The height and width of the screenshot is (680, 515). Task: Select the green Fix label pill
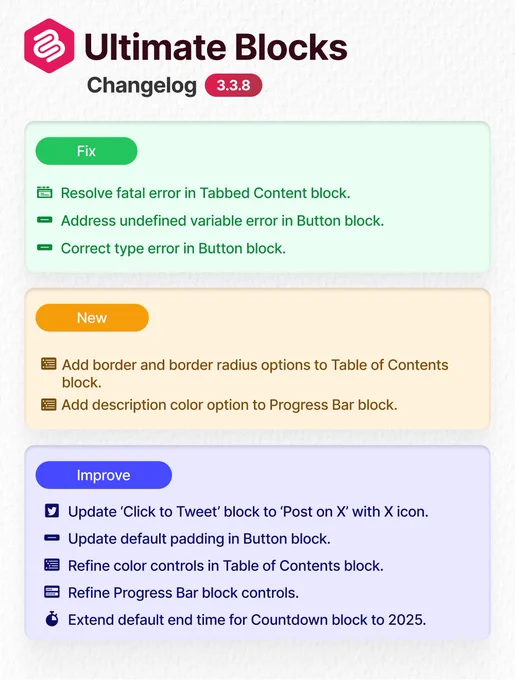click(x=86, y=151)
